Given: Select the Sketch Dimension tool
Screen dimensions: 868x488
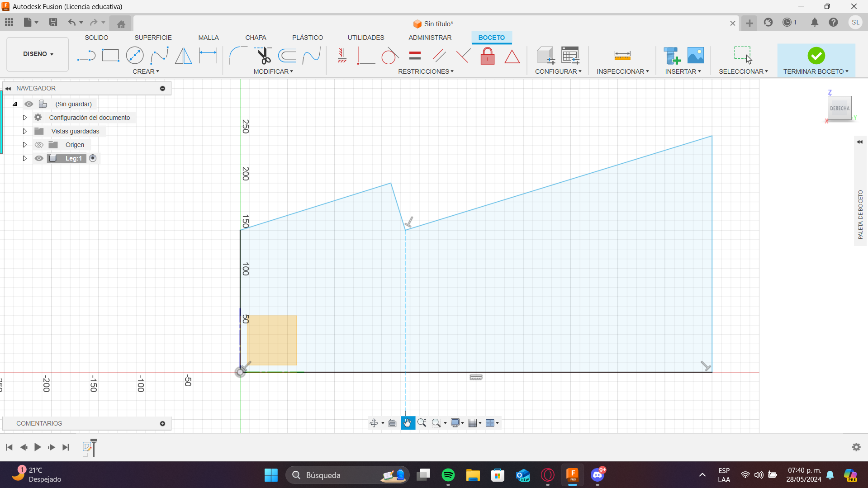Looking at the screenshot, I should tap(208, 56).
